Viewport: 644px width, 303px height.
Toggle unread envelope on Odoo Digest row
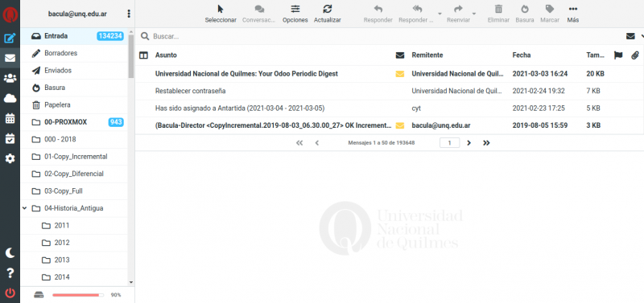click(399, 74)
